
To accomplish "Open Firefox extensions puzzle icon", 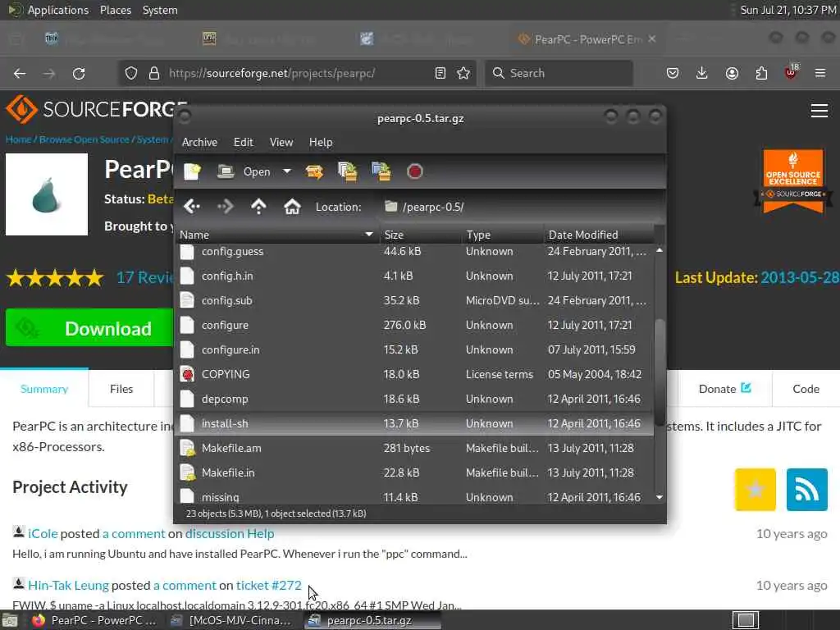I will click(761, 73).
